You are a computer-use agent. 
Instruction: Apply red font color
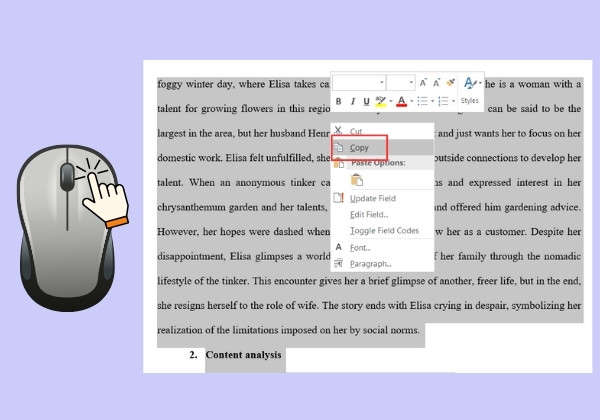401,101
